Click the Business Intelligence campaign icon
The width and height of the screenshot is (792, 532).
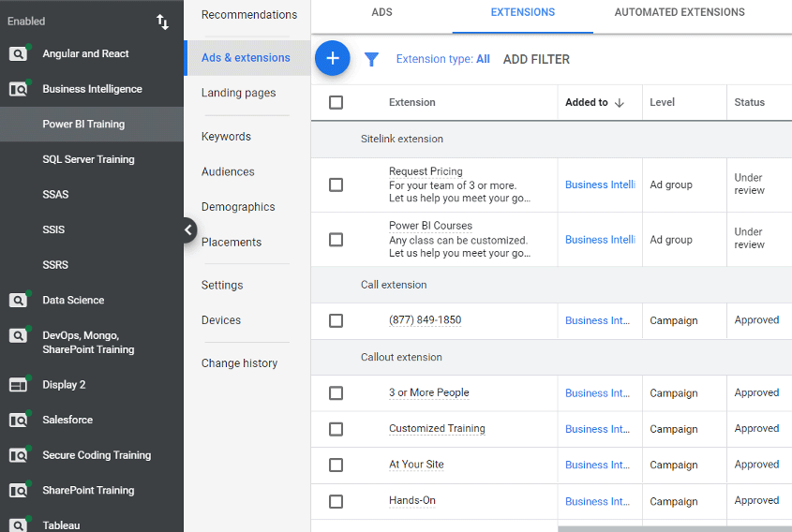pyautogui.click(x=18, y=89)
